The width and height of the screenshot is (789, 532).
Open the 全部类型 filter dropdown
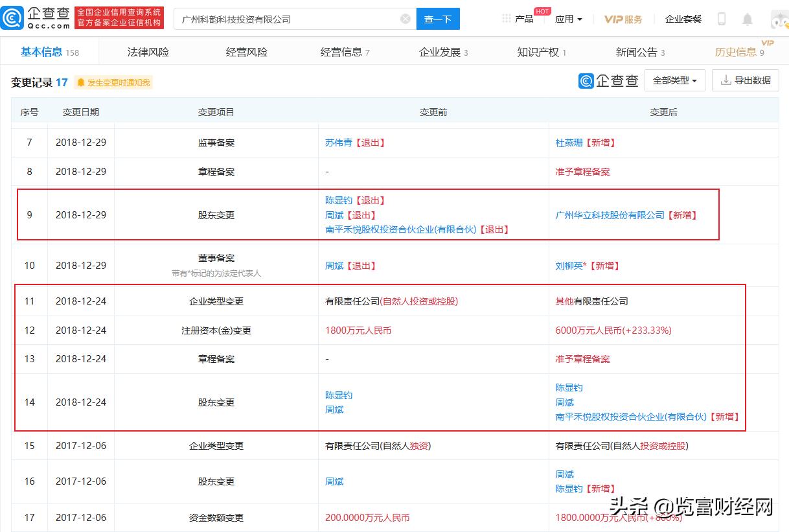[x=674, y=80]
